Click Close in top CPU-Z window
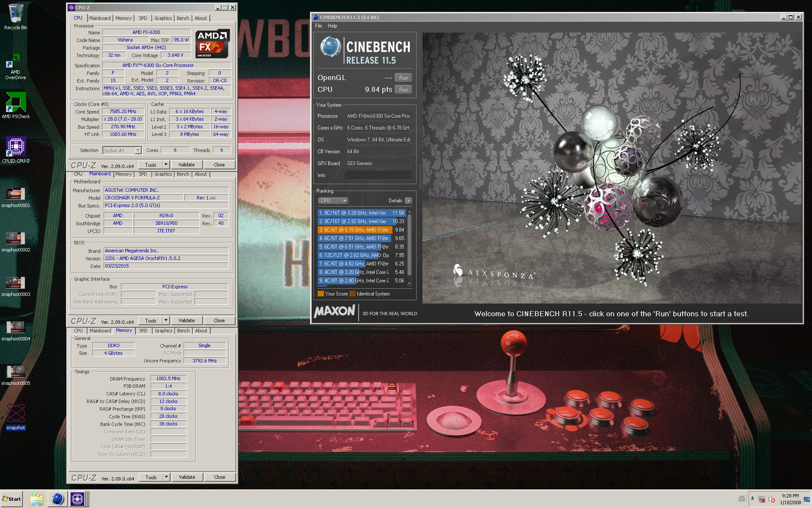 219,165
